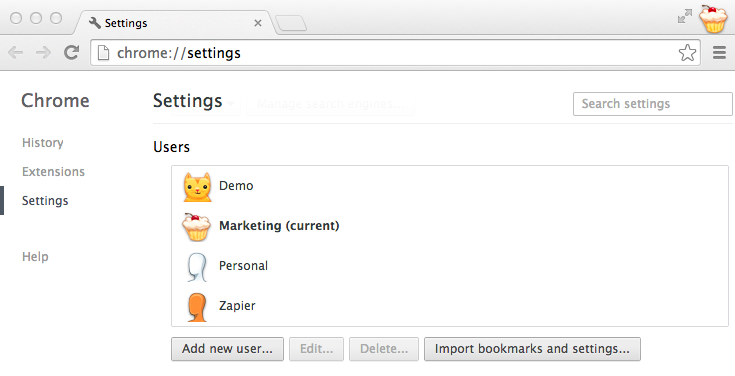
Task: Open Extensions from the sidebar
Action: (x=53, y=172)
